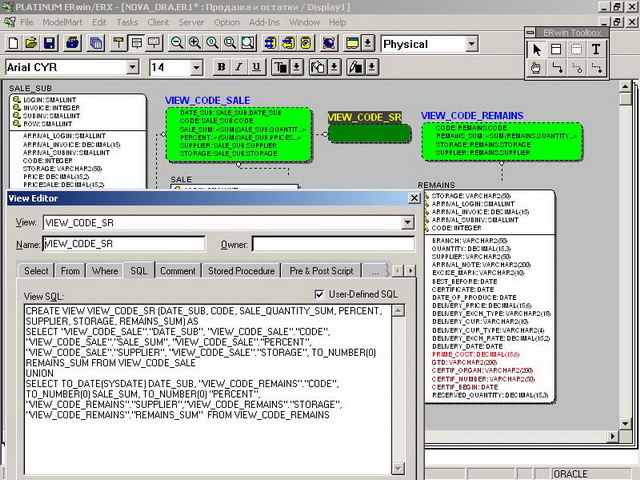This screenshot has height=480, width=640.
Task: Toggle Italic font formatting
Action: click(239, 67)
